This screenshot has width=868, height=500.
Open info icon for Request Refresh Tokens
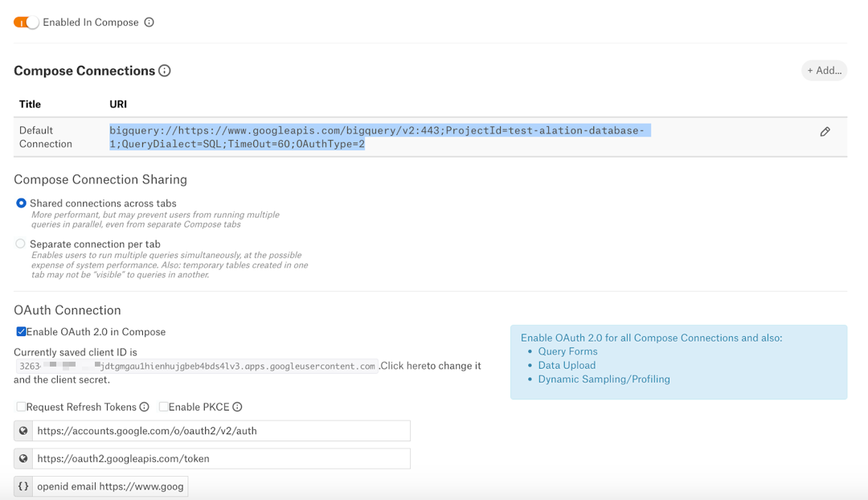point(145,407)
